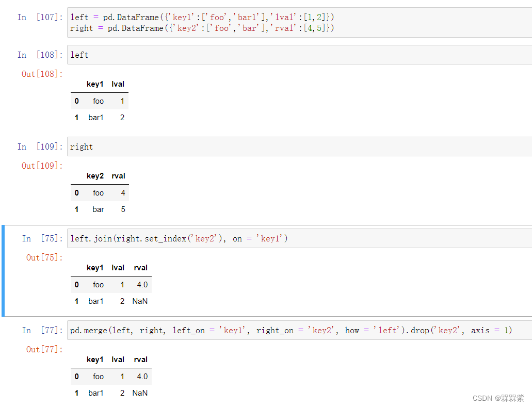Click the Out[109] prompt label
Image resolution: width=532 pixels, height=407 pixels.
pyautogui.click(x=41, y=166)
